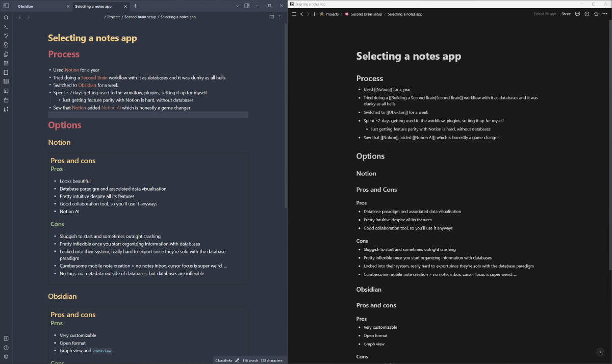Expand the Obsidian tab list dropdown arrow
The height and width of the screenshot is (364, 612).
pos(238,6)
